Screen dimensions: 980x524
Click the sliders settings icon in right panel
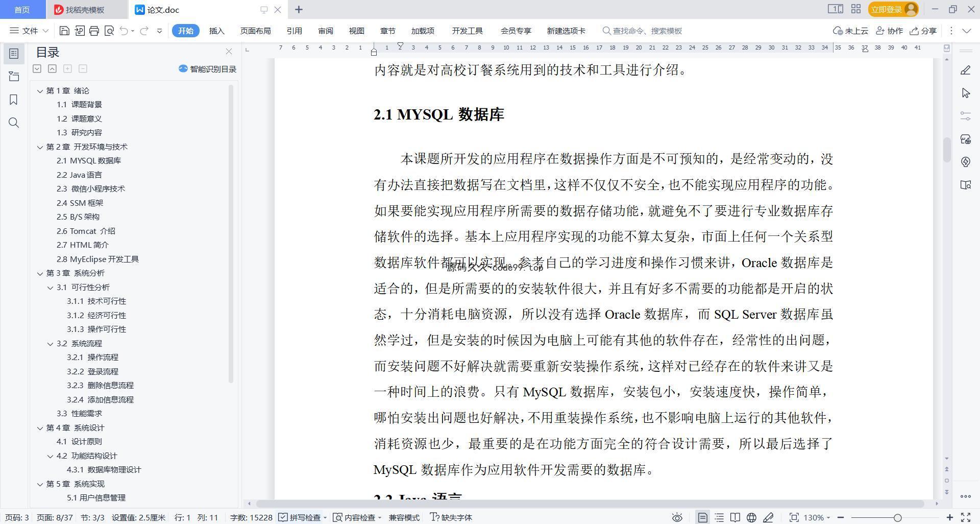(965, 116)
